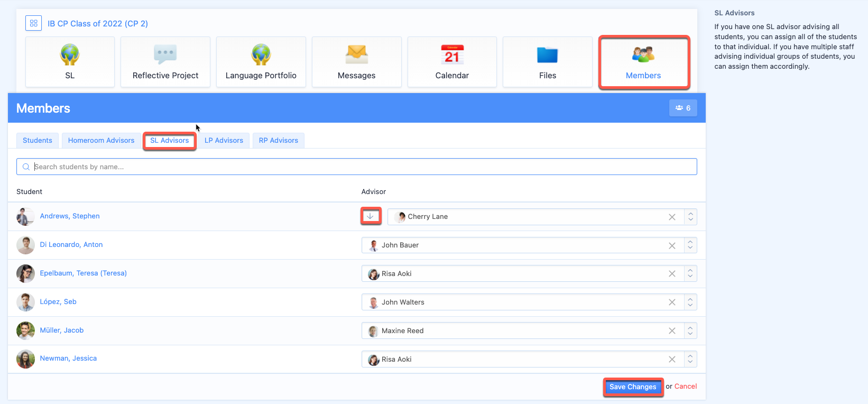Screen dimensions: 868x404
Task: Click Seb López's avatar photo
Action: (x=25, y=302)
